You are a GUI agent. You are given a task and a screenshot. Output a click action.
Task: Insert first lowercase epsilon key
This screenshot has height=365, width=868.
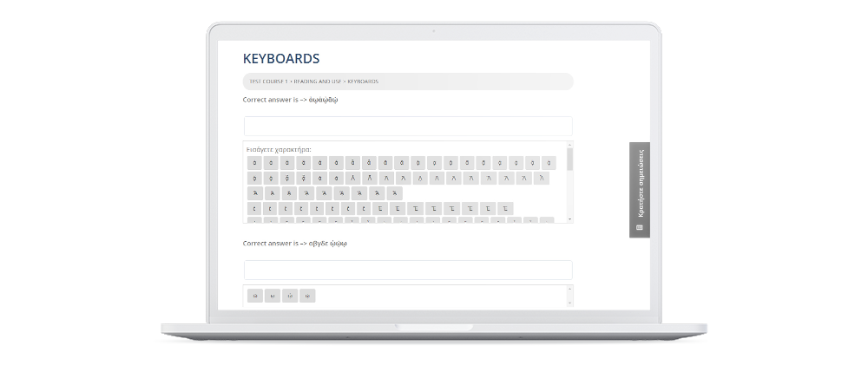(254, 208)
